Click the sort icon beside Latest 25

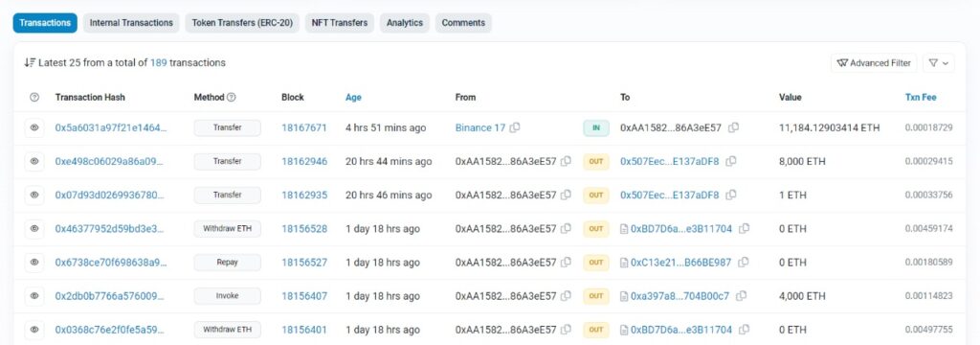pyautogui.click(x=30, y=62)
